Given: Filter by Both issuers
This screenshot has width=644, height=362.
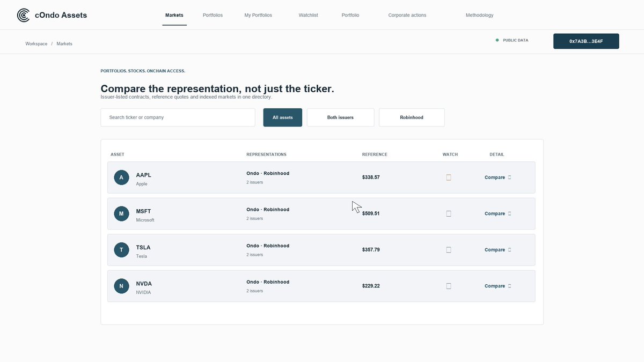Looking at the screenshot, I should pos(340,117).
